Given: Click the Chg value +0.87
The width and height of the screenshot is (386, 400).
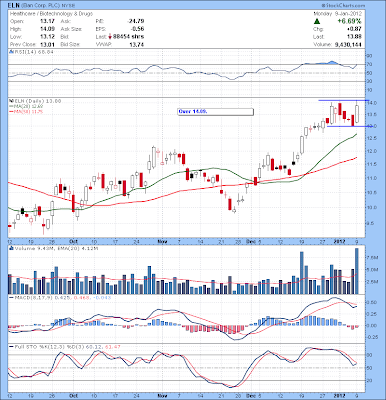Looking at the screenshot, I should 355,29.
